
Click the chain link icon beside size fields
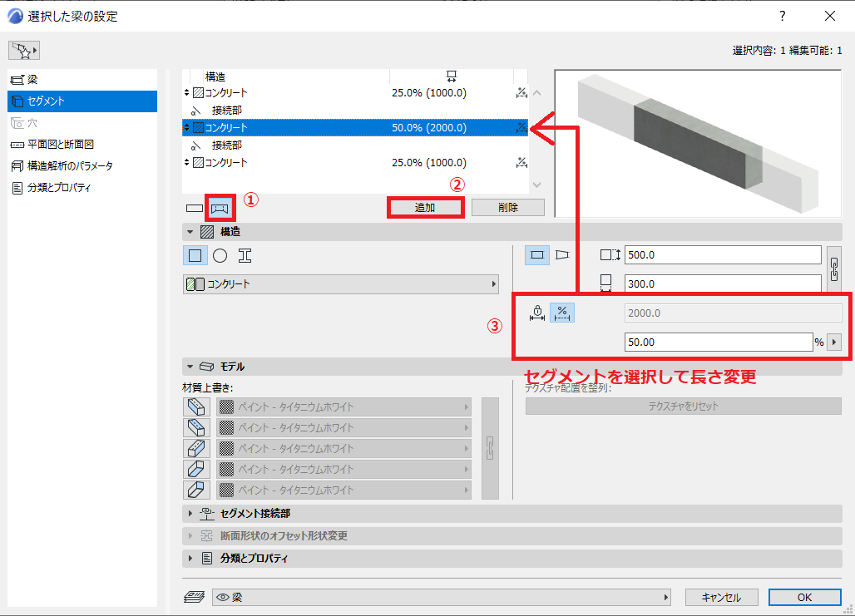click(x=833, y=269)
